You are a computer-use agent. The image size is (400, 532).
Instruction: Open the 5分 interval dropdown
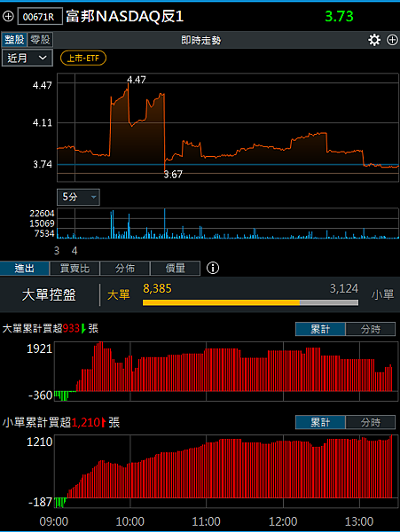click(x=78, y=197)
